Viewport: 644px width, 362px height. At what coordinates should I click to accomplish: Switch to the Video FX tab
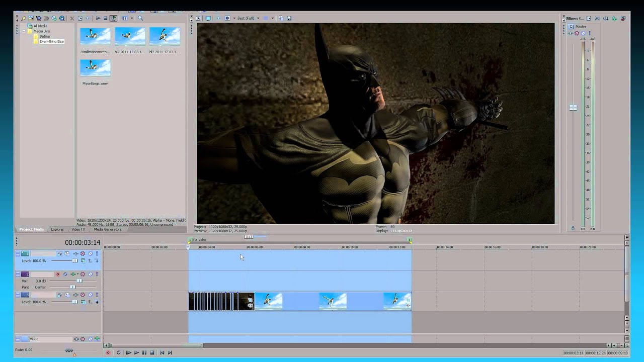tap(78, 229)
